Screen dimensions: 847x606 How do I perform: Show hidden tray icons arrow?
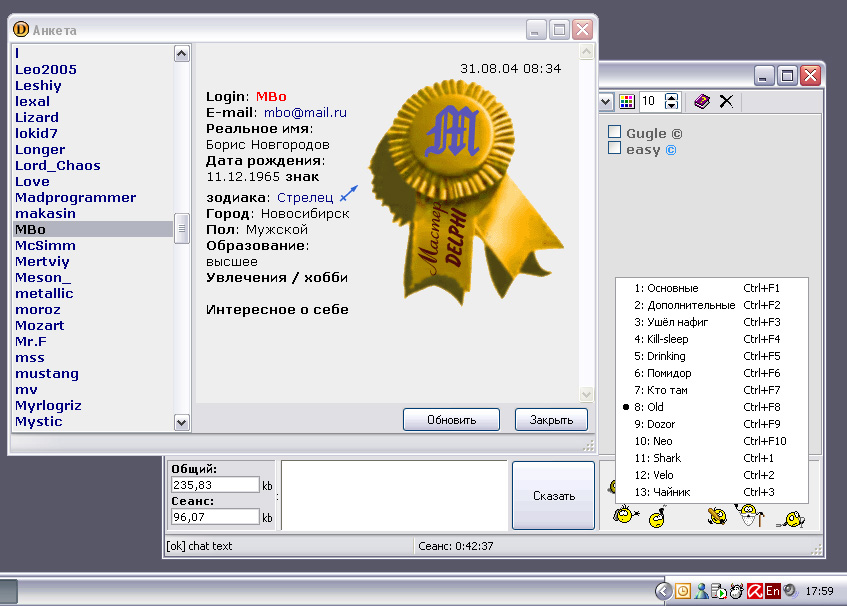(664, 591)
